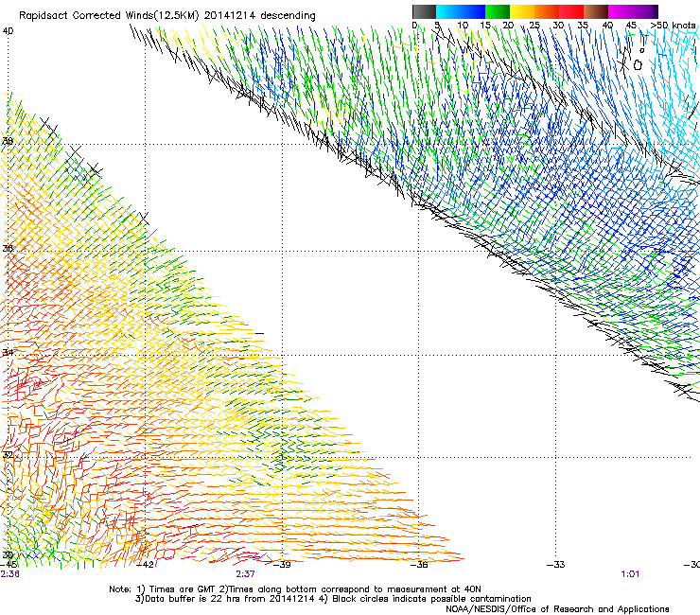The image size is (700, 615).
Task: Click the longitude label '-36'
Action: coord(419,565)
